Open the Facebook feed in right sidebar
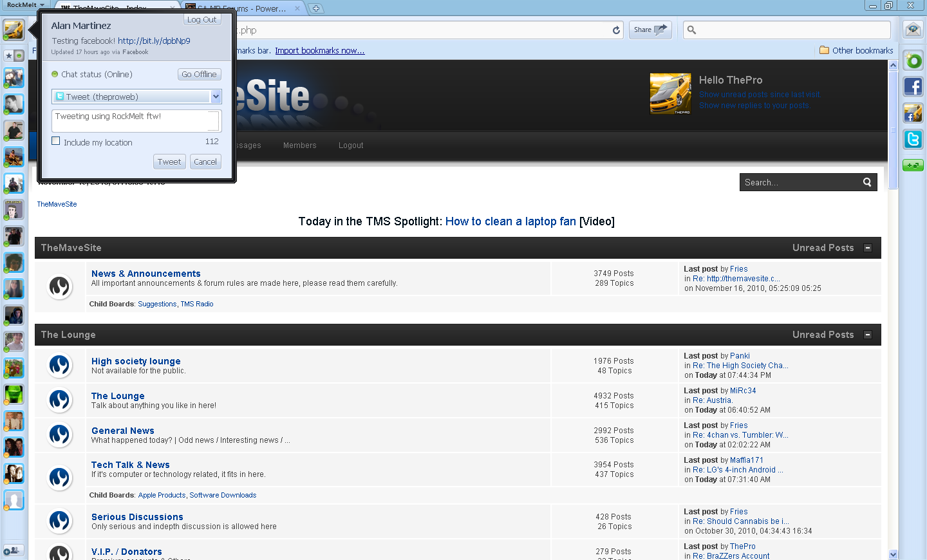927x560 pixels. [x=913, y=86]
